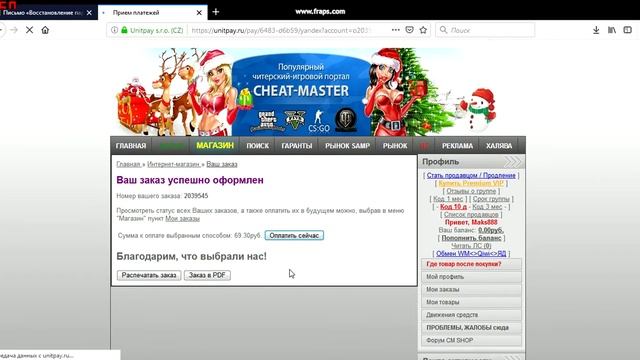Toggle the sidebar view icon
The width and height of the screenshot is (640, 360).
[x=628, y=30]
